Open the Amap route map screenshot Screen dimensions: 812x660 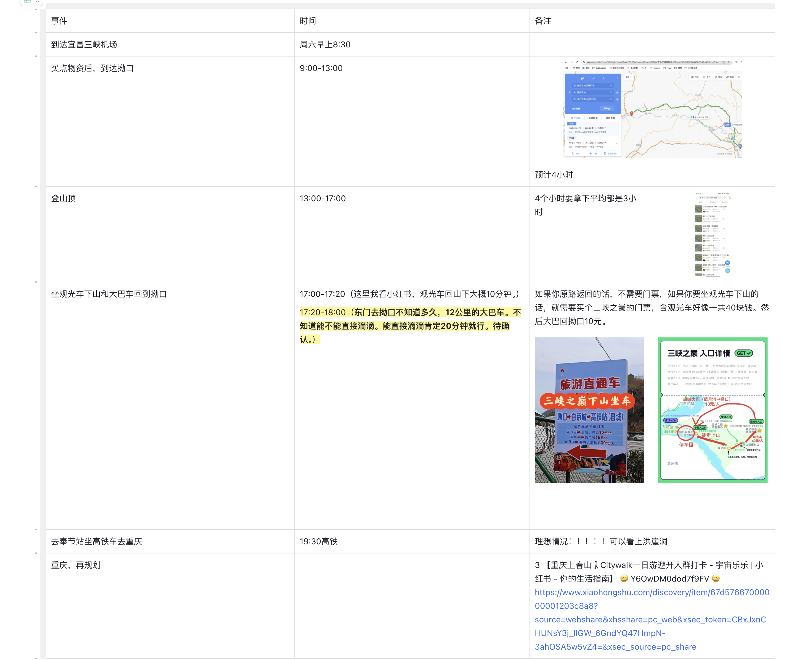[652, 110]
